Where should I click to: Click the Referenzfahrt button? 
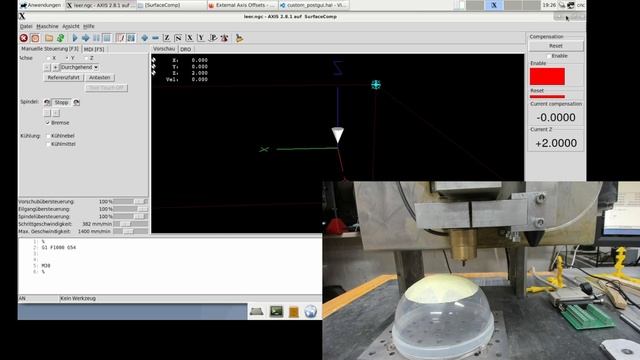pos(63,78)
